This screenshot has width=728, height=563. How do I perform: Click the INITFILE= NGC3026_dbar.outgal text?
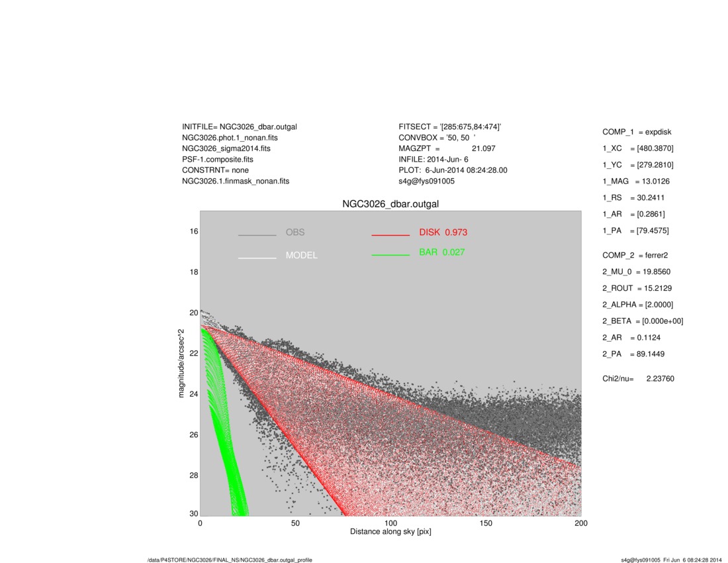(x=240, y=127)
